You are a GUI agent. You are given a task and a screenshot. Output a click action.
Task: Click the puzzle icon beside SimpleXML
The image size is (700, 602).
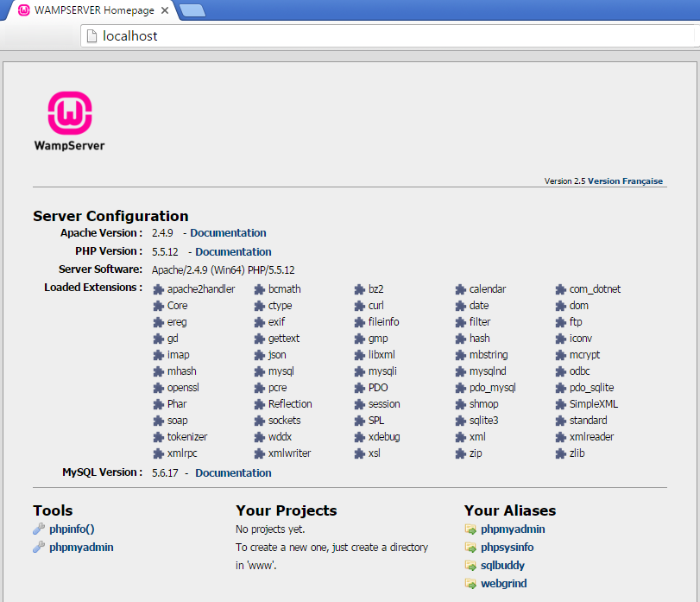coord(561,404)
